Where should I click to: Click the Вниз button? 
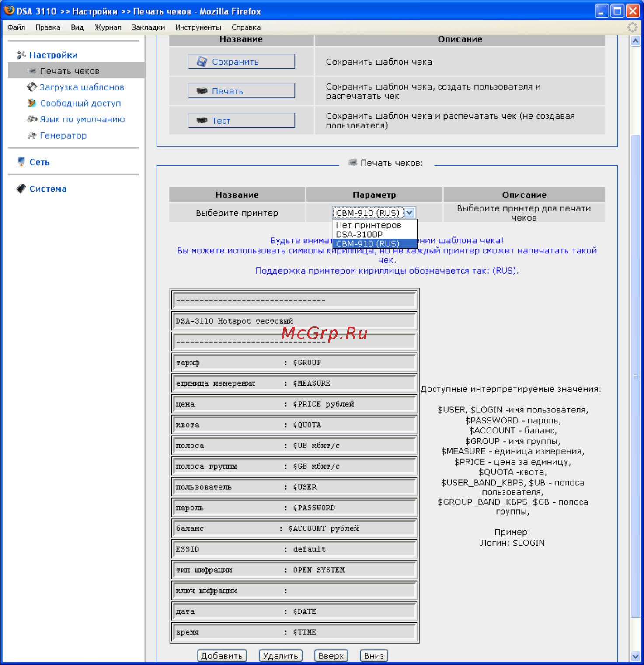point(374,655)
